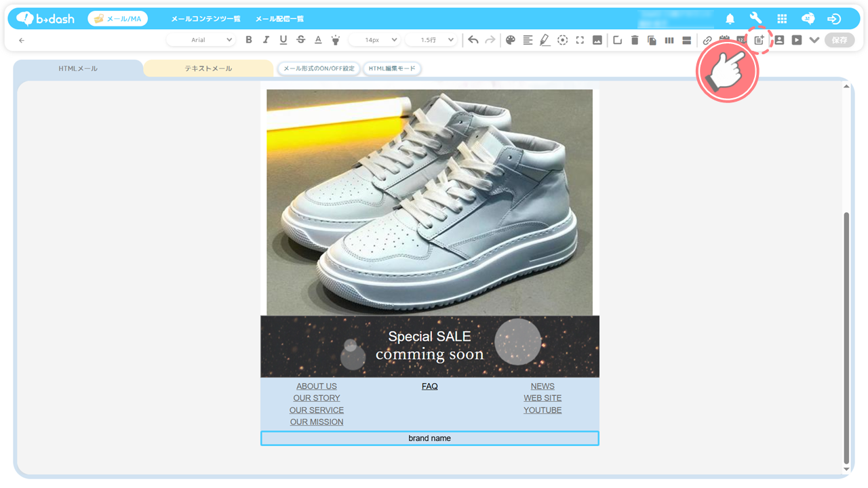Redo the last edit

click(490, 40)
